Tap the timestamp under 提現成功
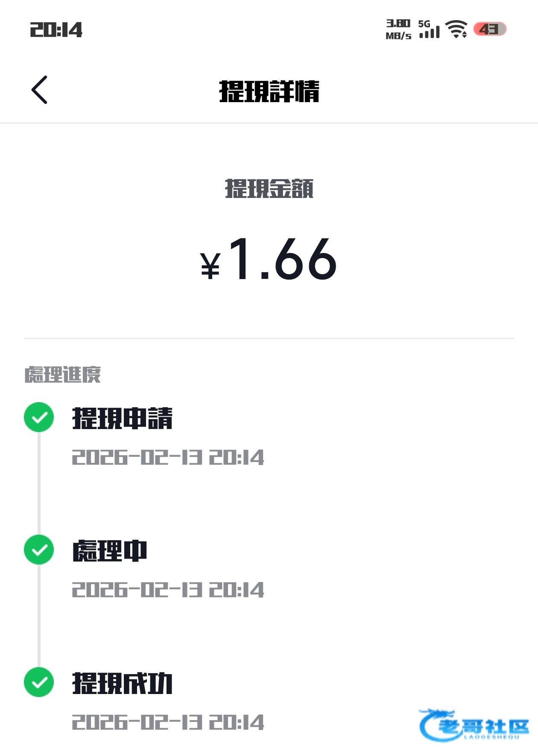538x756 pixels. coord(168,723)
